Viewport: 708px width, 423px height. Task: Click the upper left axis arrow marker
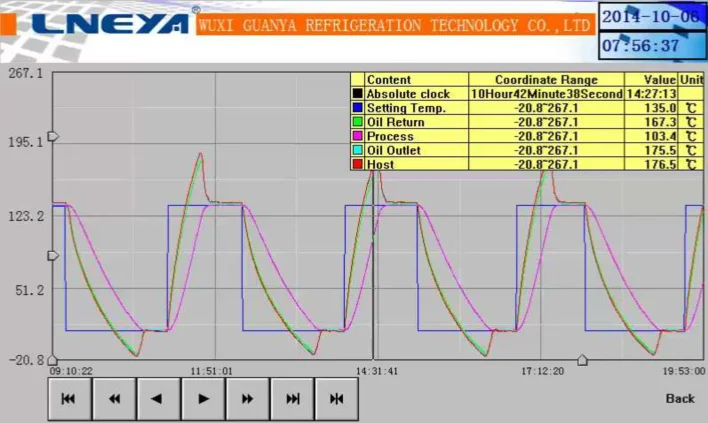pyautogui.click(x=53, y=136)
